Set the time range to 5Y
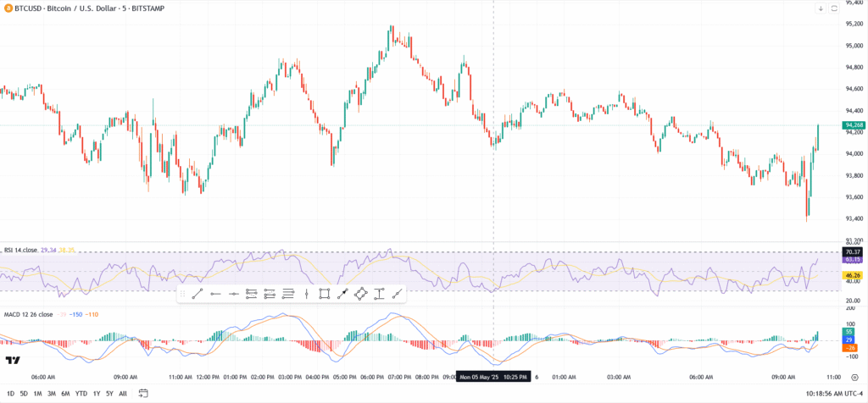 pyautogui.click(x=109, y=393)
